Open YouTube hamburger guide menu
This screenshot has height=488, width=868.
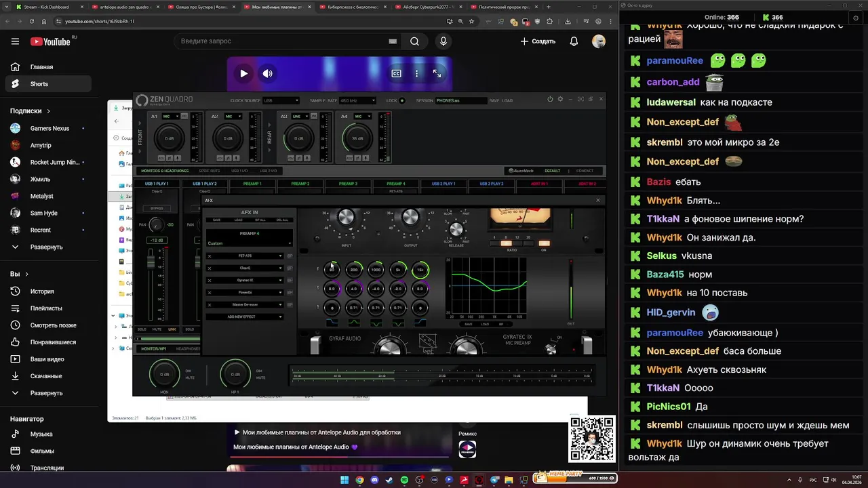15,41
